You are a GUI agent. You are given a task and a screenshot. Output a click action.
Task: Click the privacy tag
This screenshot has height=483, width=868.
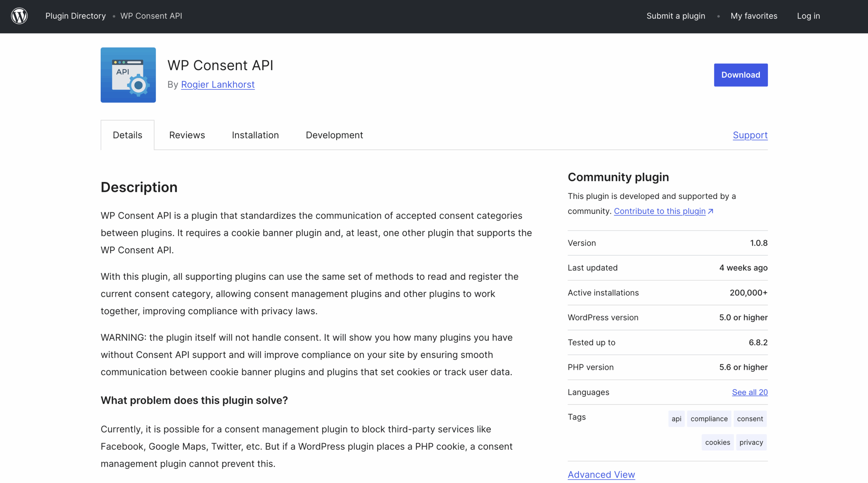pyautogui.click(x=751, y=442)
